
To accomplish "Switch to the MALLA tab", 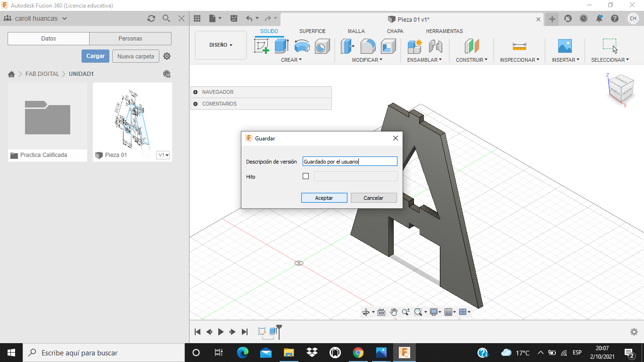I will [x=356, y=31].
